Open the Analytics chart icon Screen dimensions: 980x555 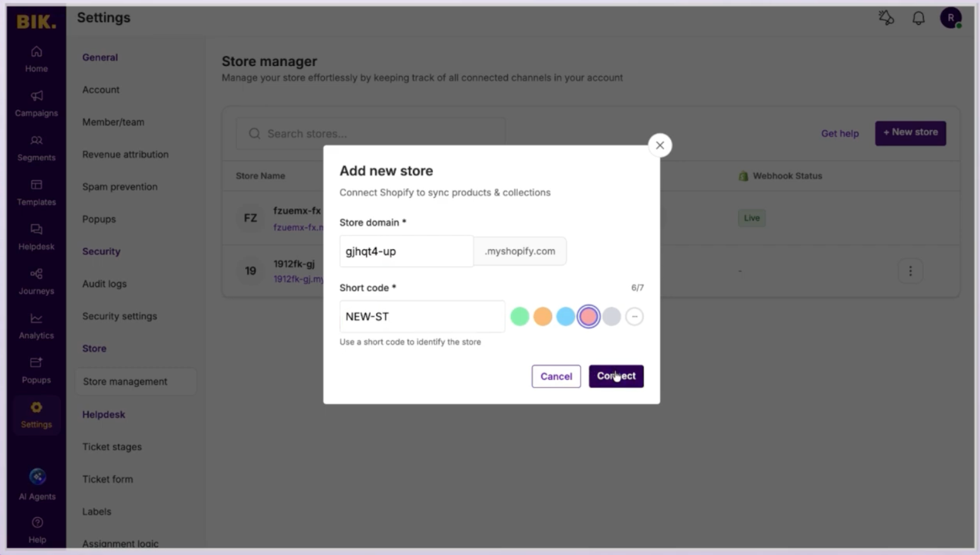click(x=36, y=318)
